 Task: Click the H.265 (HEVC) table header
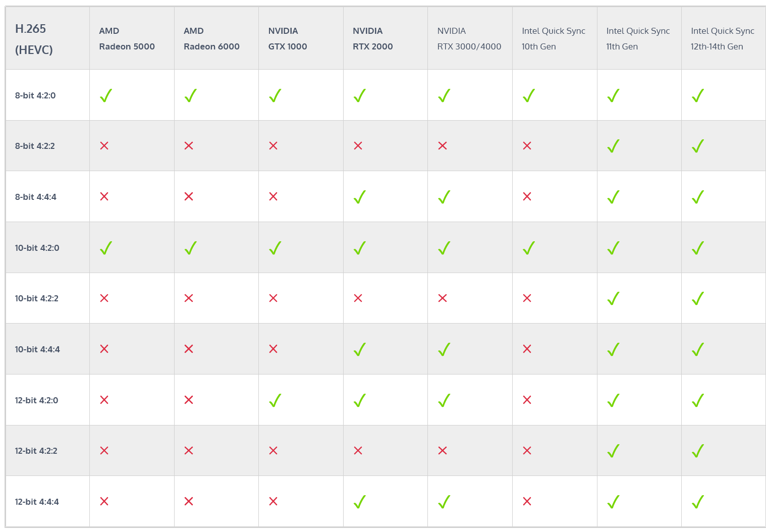34,39
